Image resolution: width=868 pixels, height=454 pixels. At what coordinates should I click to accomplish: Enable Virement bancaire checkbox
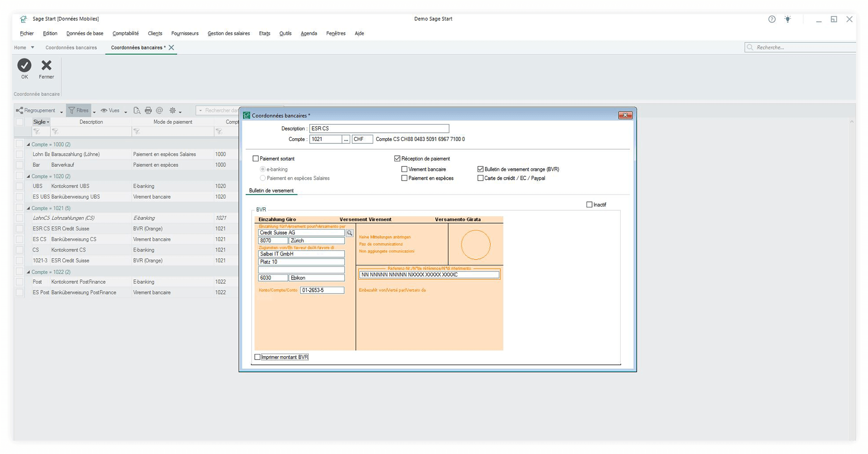click(405, 169)
